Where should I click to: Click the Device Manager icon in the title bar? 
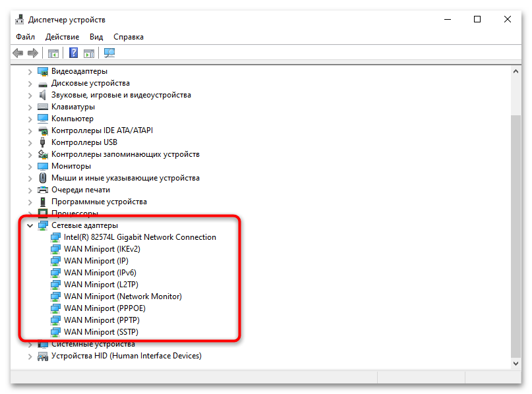[x=18, y=19]
